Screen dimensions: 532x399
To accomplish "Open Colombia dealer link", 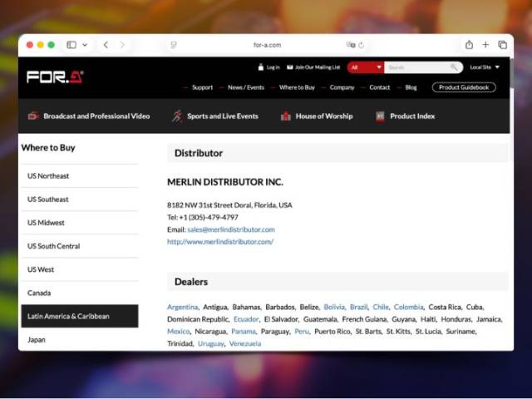I will [408, 307].
